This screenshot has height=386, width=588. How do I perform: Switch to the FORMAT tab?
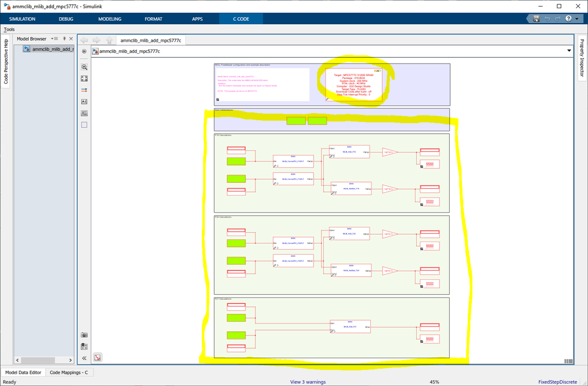154,19
